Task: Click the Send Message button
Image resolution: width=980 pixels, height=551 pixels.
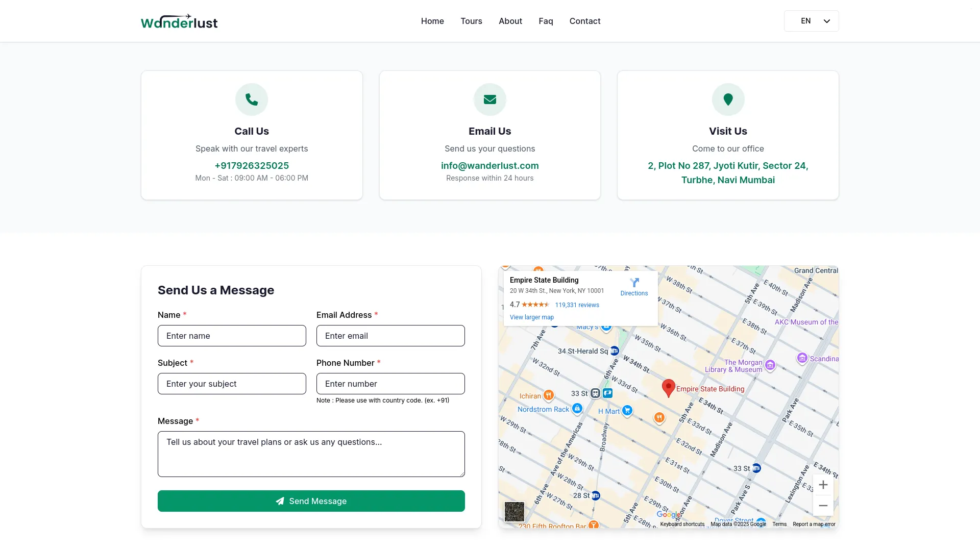Action: pyautogui.click(x=311, y=501)
